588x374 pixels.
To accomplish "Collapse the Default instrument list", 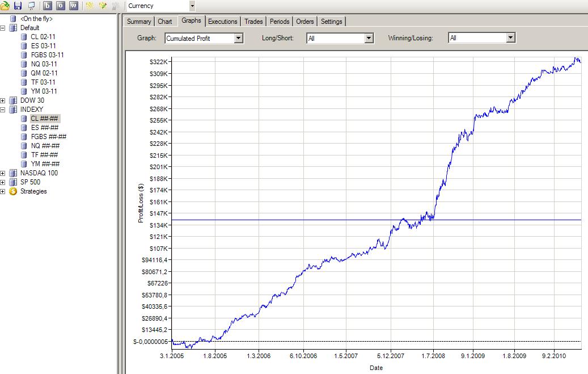I will pos(3,28).
